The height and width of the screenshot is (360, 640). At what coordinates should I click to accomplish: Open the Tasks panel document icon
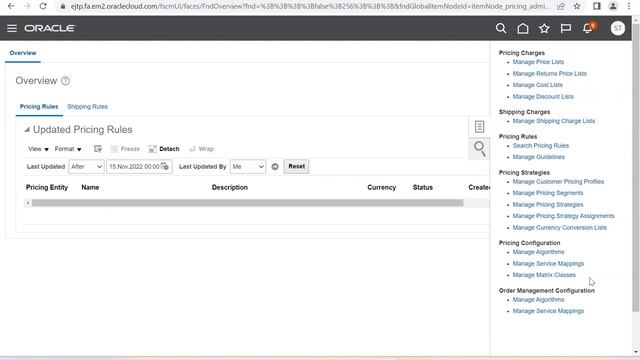tap(479, 127)
